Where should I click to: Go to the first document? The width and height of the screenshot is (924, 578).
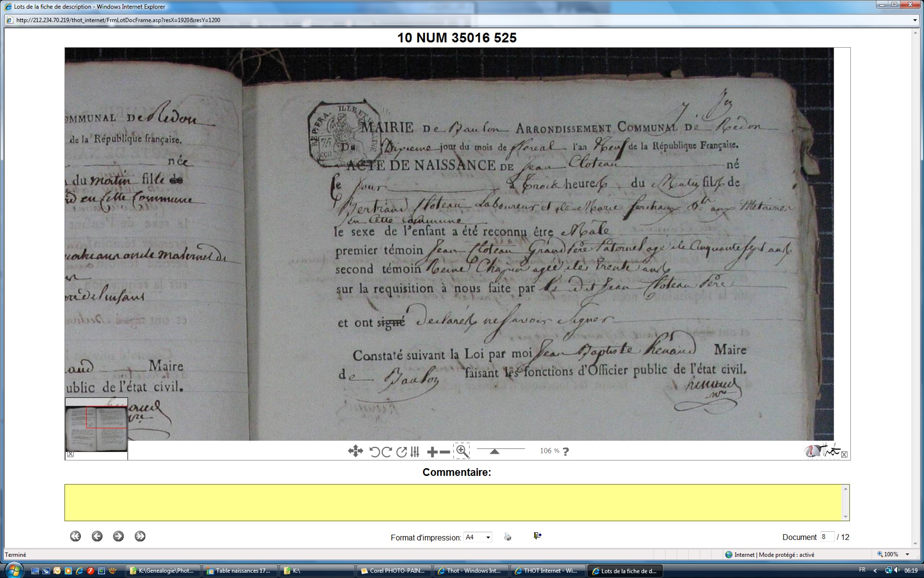[x=76, y=536]
